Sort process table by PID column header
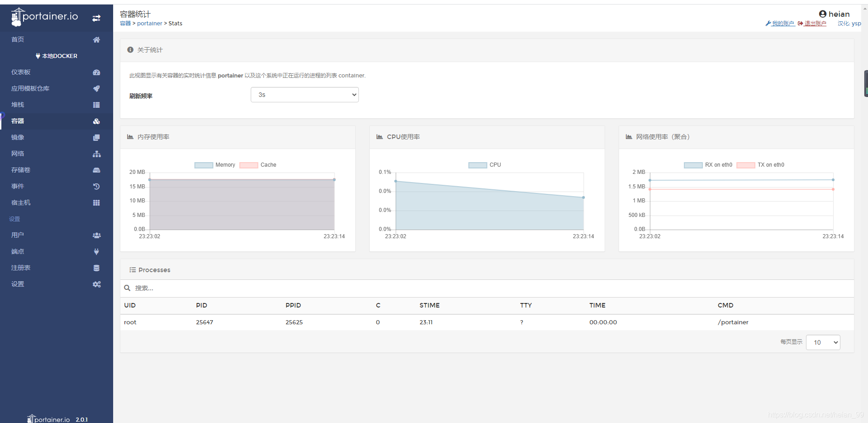This screenshot has height=423, width=868. click(x=201, y=305)
